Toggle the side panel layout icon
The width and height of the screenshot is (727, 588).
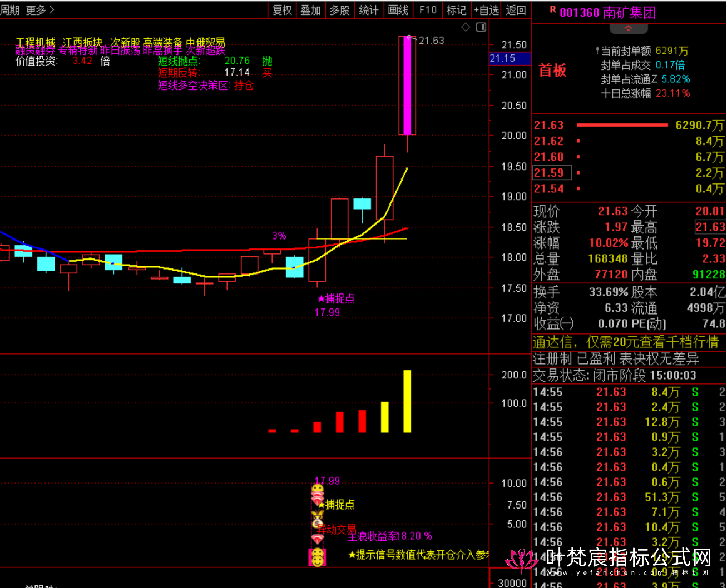point(481,27)
